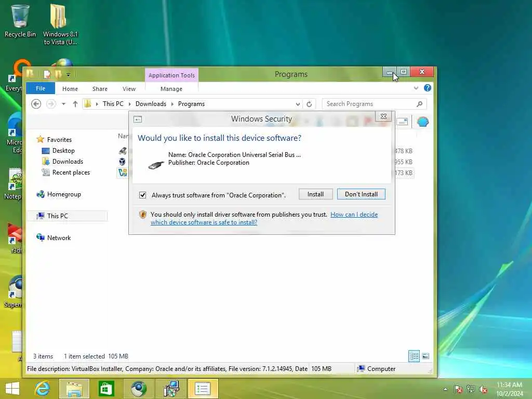532x399 pixels.
Task: Click the USB device icon in the dialog
Action: (x=156, y=165)
